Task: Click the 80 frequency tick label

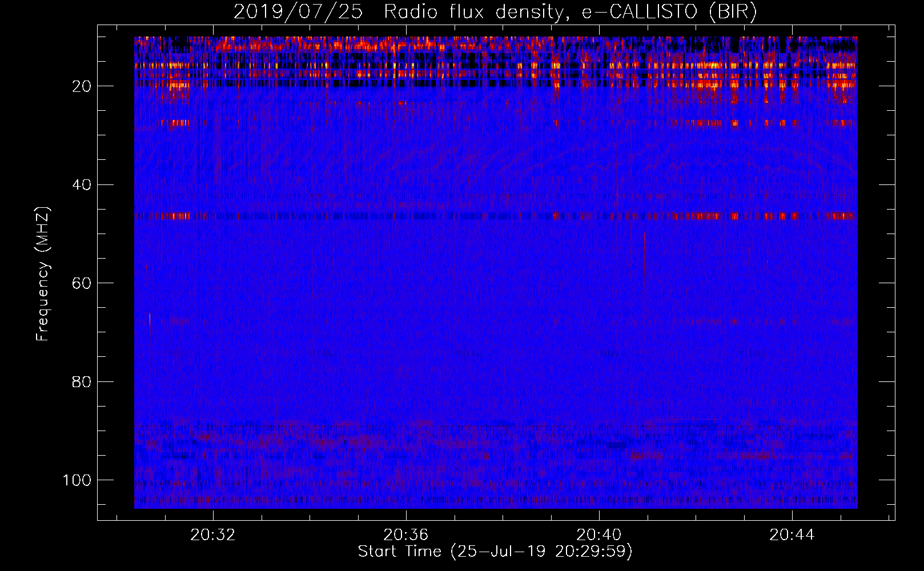Action: click(82, 381)
